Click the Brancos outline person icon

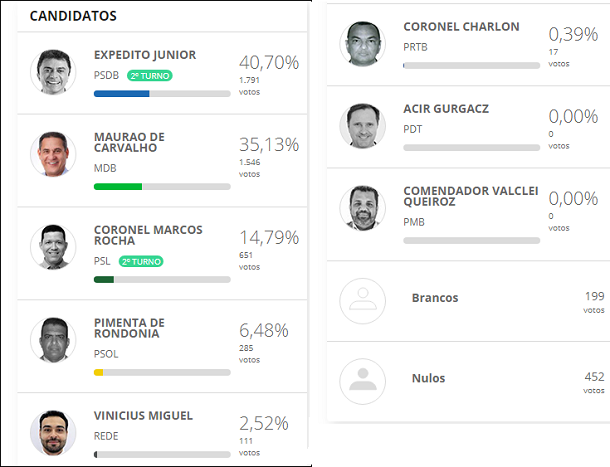pyautogui.click(x=363, y=301)
